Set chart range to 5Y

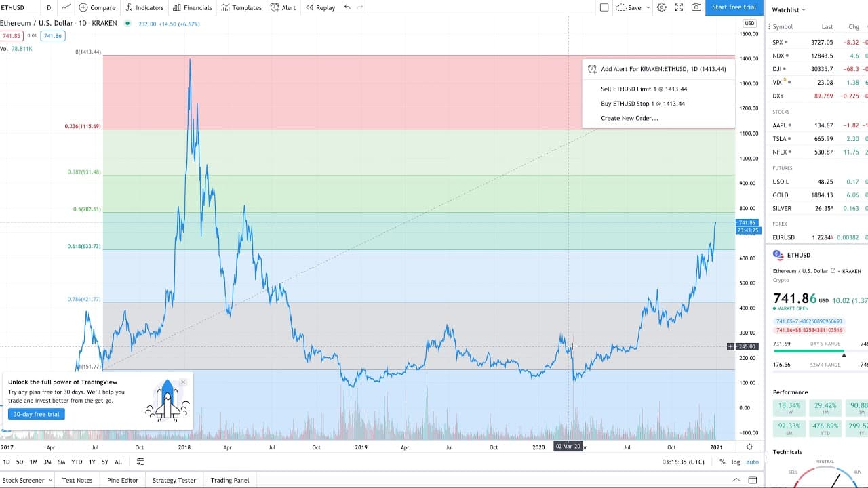click(105, 462)
